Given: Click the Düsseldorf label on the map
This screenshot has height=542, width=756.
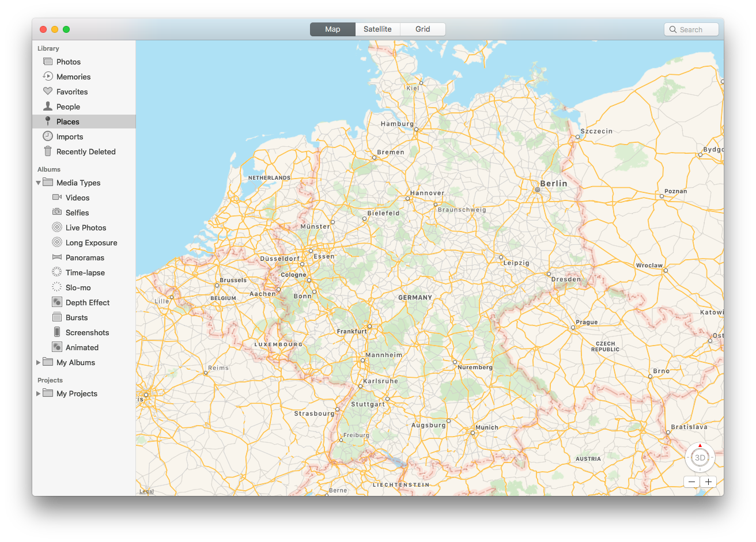Looking at the screenshot, I should [x=279, y=259].
